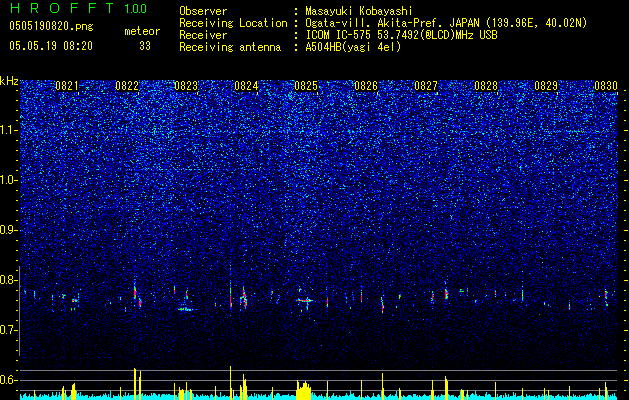Image resolution: width=629 pixels, height=400 pixels.
Task: Click the kHz axis unit label
Action: 9,81
